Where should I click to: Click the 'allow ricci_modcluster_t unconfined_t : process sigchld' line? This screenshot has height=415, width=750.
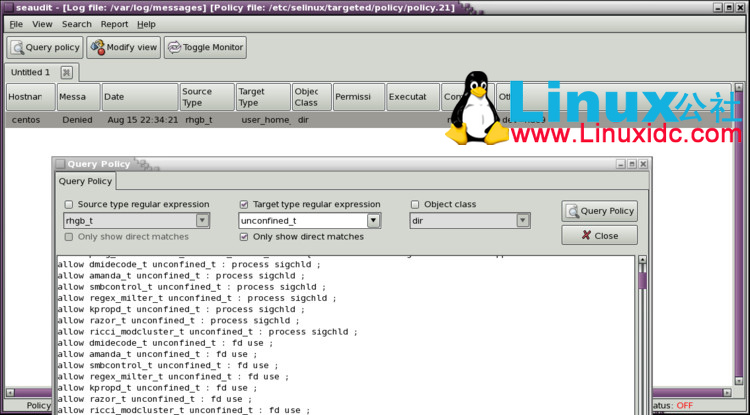click(207, 332)
